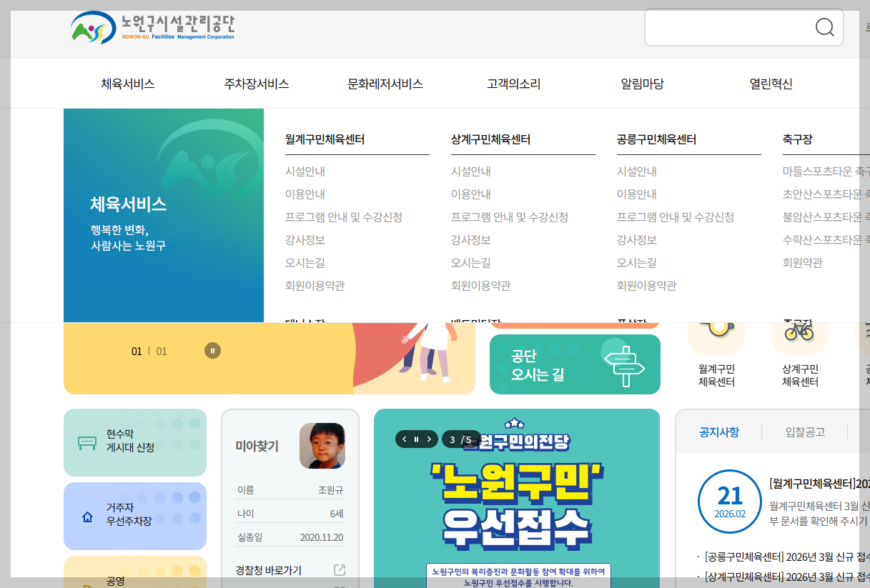Click the external link icon beside 경찰청 바로가기
The image size is (870, 588).
pyautogui.click(x=340, y=570)
